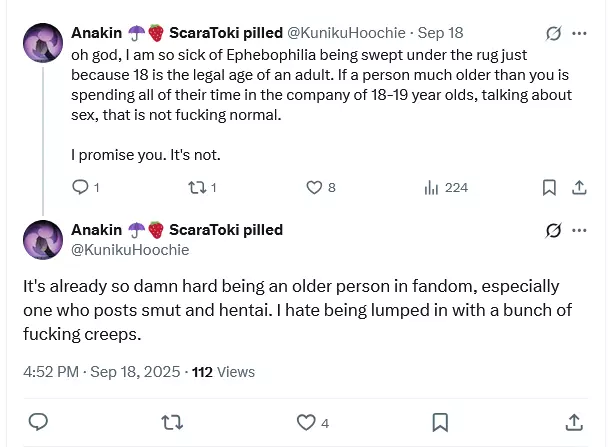The image size is (608, 447).
Task: Repost the second tweet
Action: click(171, 422)
